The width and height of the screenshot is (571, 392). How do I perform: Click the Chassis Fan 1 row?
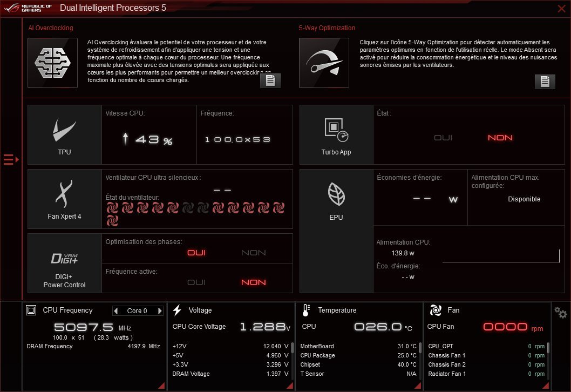(486, 355)
